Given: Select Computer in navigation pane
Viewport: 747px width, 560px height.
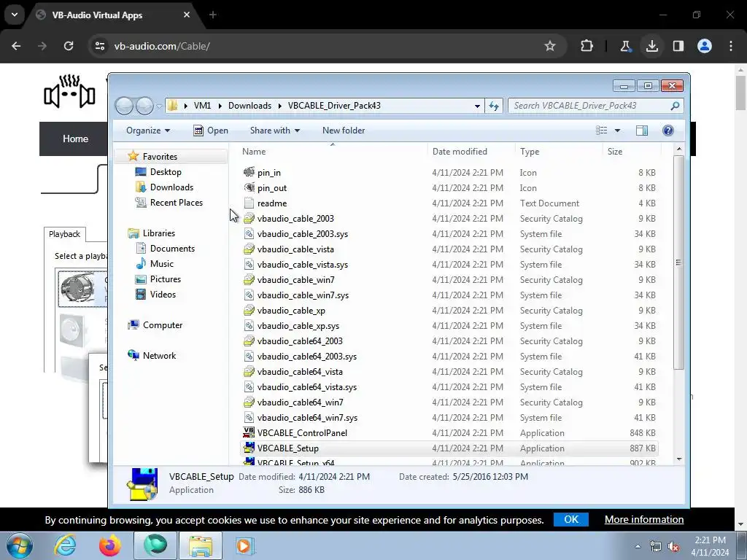Looking at the screenshot, I should click(163, 324).
